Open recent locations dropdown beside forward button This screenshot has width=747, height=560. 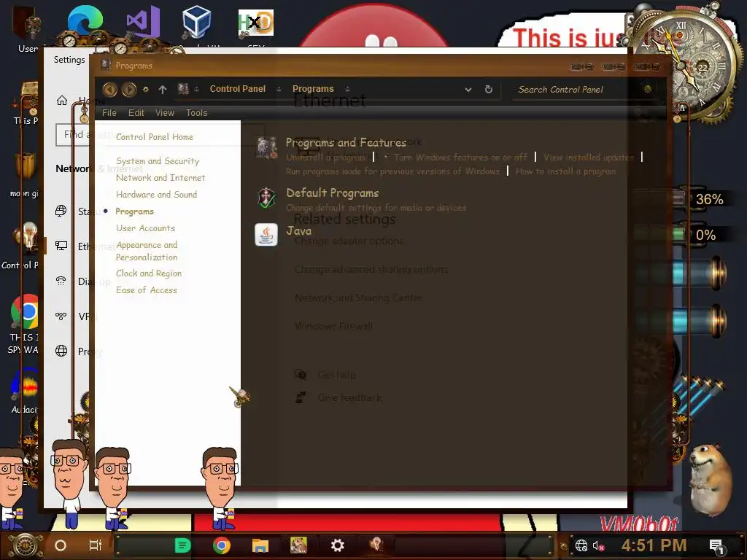point(146,90)
